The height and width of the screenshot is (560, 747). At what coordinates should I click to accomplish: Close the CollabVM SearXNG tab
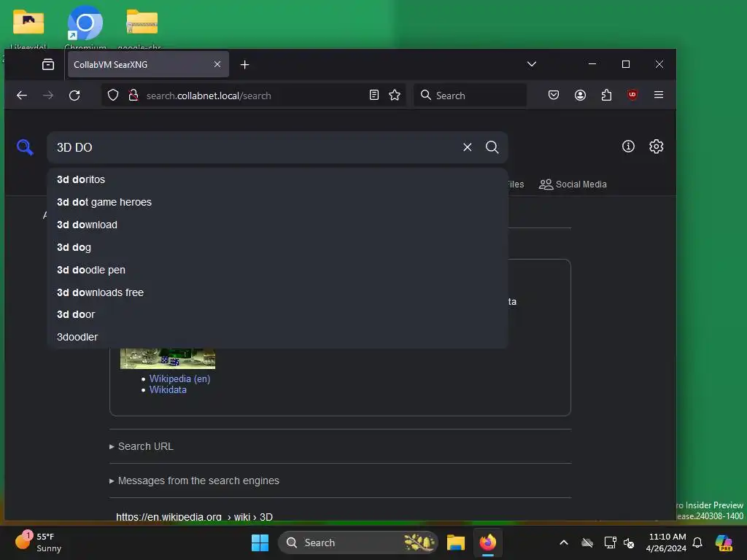click(217, 64)
